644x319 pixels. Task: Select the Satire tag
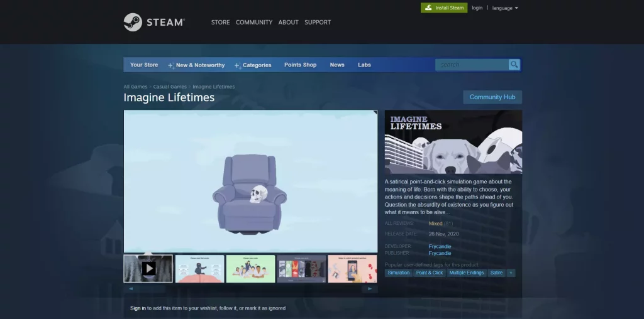coord(497,273)
